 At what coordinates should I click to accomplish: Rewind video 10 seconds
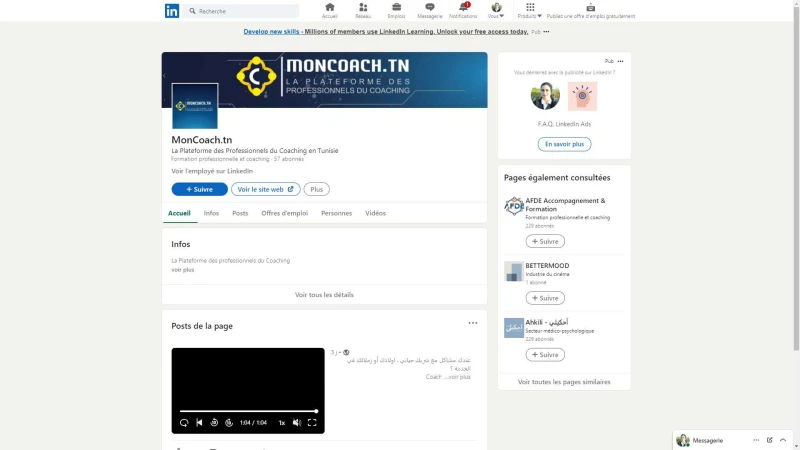point(214,422)
